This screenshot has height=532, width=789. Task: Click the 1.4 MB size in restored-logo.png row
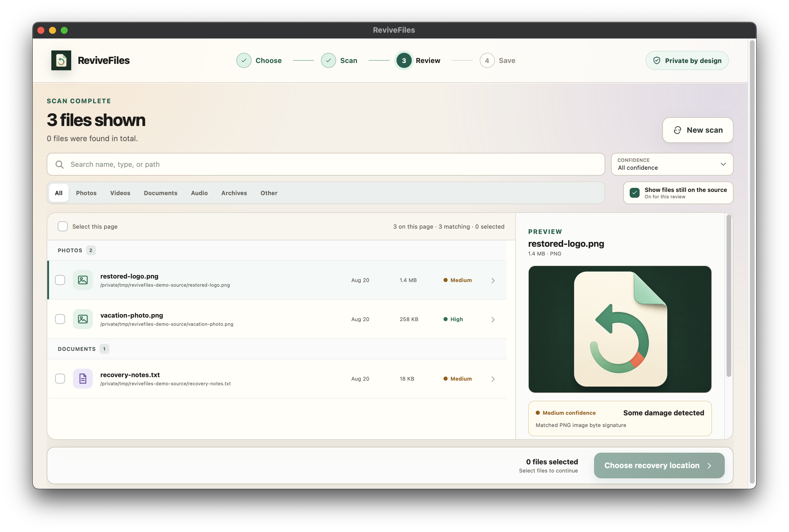[408, 280]
